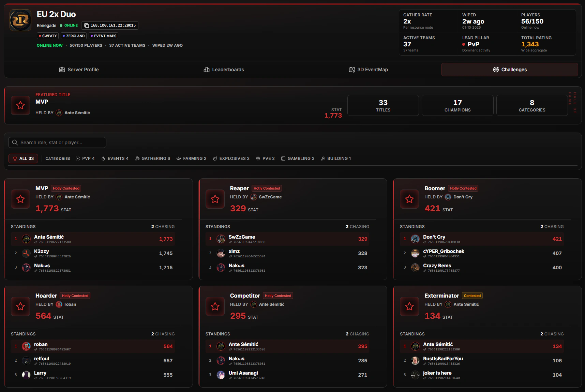
Task: Filter by EXPLOSIVES 2 category
Action: (231, 159)
